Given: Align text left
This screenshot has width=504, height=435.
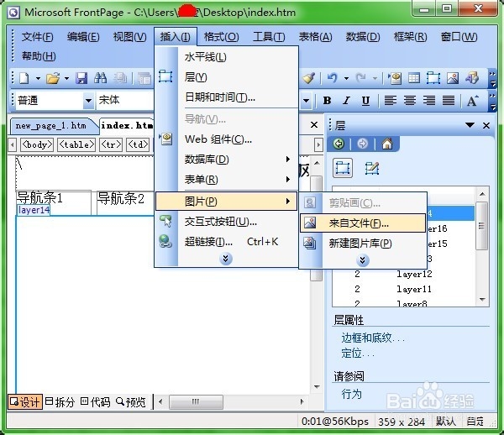Looking at the screenshot, I should coord(391,101).
